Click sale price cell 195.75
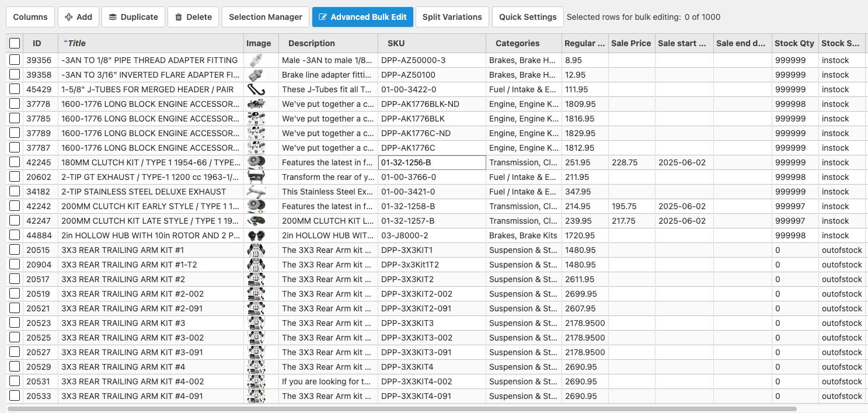This screenshot has height=413, width=868. pos(632,206)
